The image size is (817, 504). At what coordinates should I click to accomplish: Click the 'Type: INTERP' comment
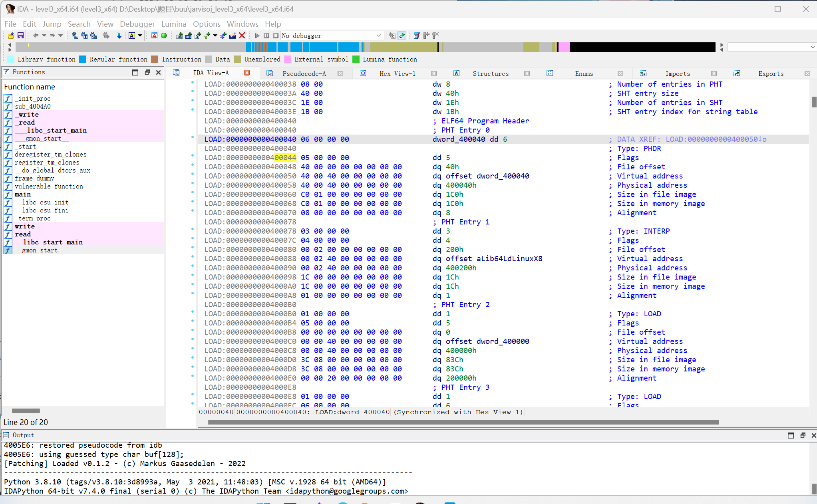point(643,231)
